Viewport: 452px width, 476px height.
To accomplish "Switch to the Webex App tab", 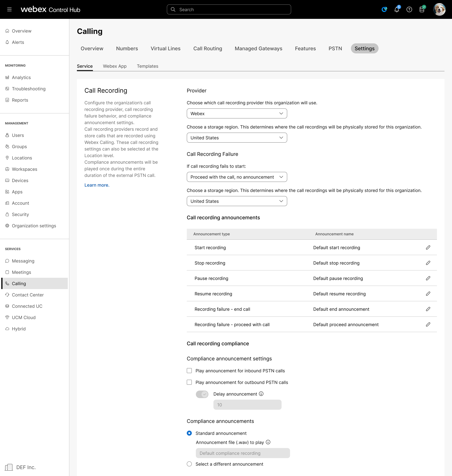I will (115, 66).
